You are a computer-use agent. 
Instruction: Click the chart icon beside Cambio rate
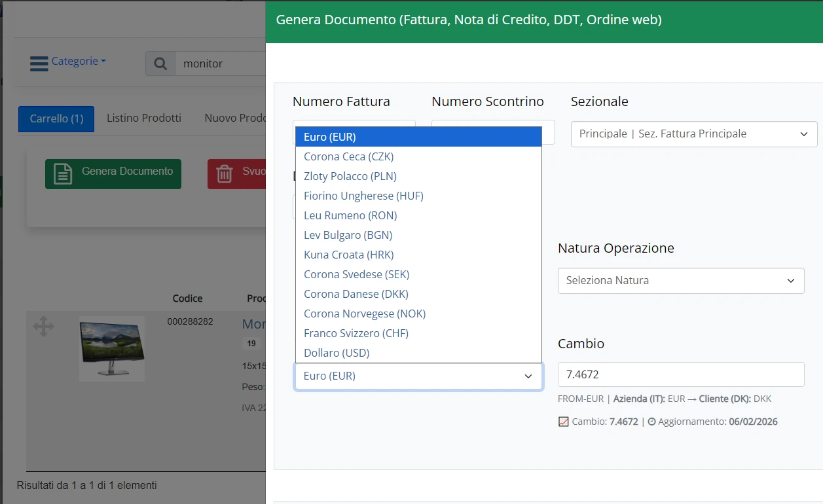(x=563, y=422)
